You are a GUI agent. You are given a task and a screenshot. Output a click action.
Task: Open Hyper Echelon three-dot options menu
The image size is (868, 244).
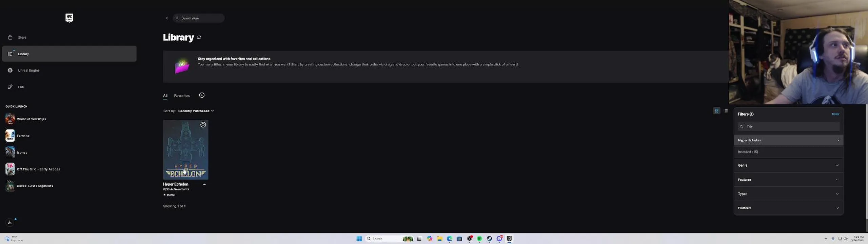click(204, 185)
